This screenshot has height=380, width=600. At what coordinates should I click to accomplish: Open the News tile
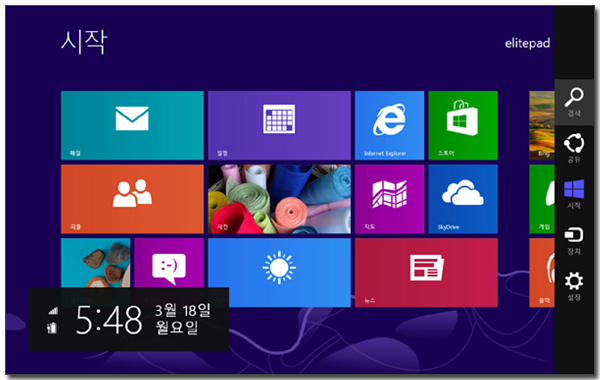coord(426,272)
